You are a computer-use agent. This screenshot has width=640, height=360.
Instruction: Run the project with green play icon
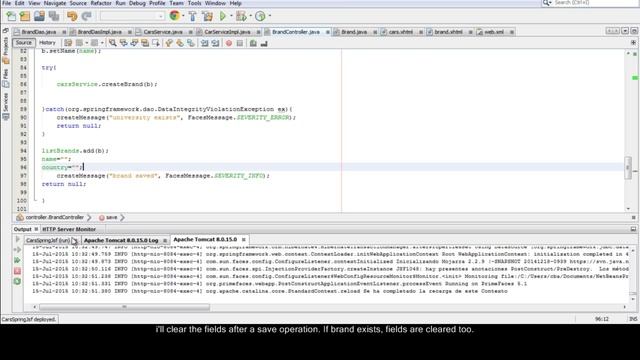click(223, 16)
